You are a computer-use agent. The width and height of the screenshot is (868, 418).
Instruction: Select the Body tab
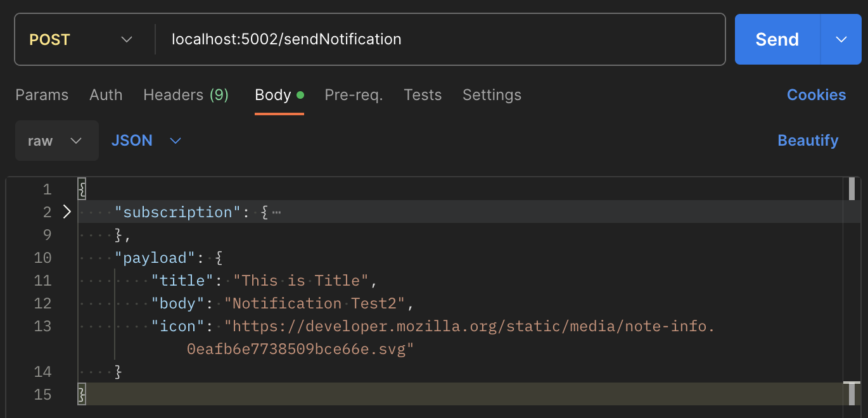point(279,95)
